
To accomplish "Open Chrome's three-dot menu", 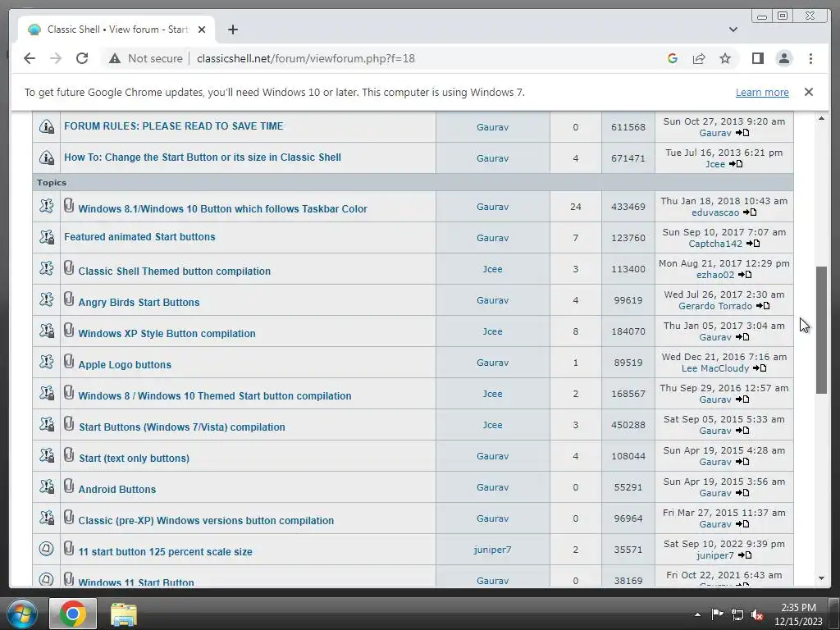I will [810, 58].
